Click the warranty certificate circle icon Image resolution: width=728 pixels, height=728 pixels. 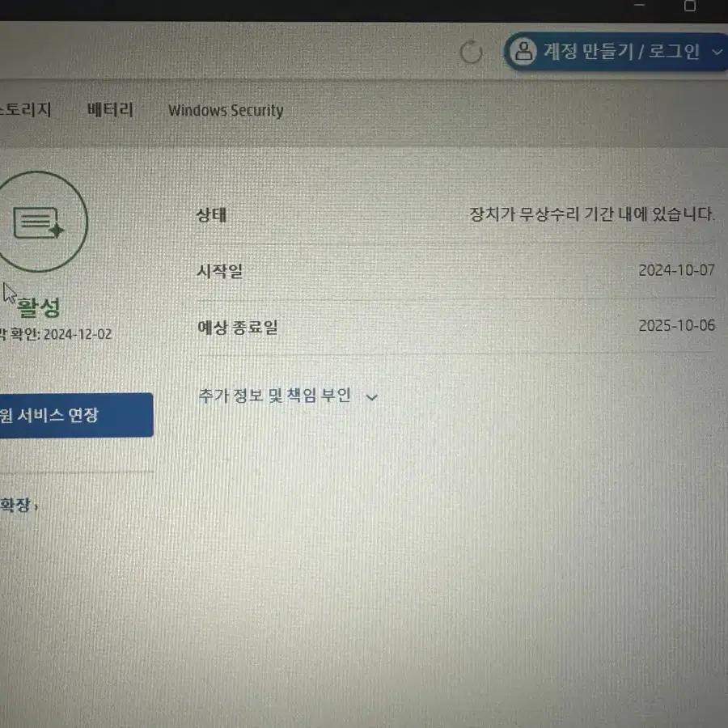point(40,222)
